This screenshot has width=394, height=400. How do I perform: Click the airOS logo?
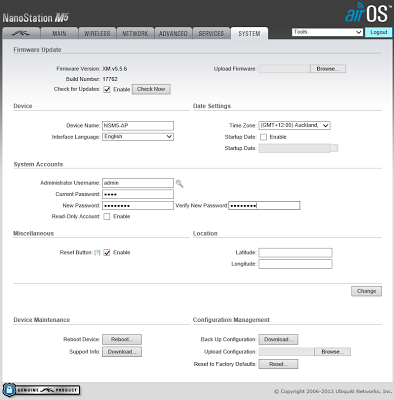tap(368, 13)
